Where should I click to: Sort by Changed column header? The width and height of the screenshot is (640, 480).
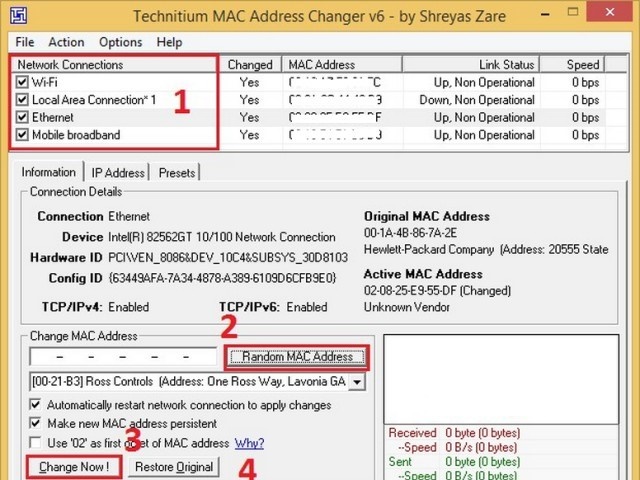click(x=250, y=64)
